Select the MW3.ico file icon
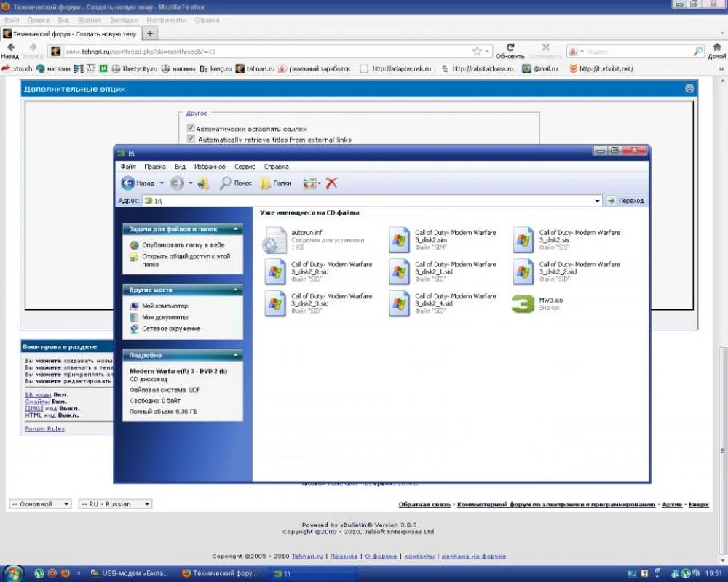The width and height of the screenshot is (728, 582). [523, 304]
